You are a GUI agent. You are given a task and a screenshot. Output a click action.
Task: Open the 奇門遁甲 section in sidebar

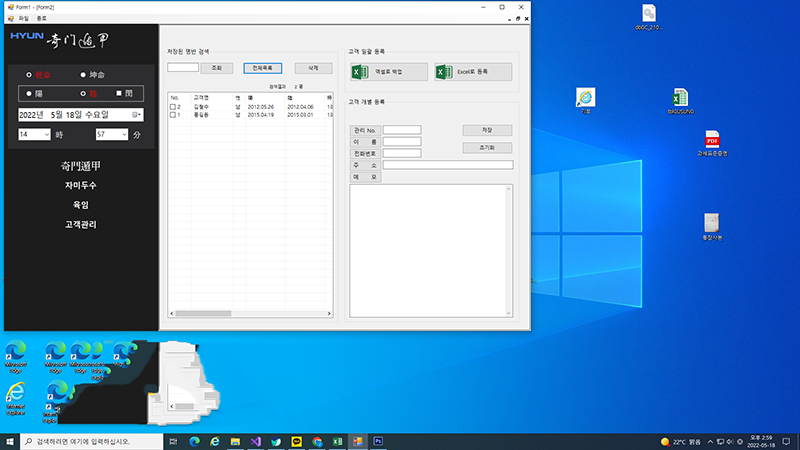[x=81, y=166]
